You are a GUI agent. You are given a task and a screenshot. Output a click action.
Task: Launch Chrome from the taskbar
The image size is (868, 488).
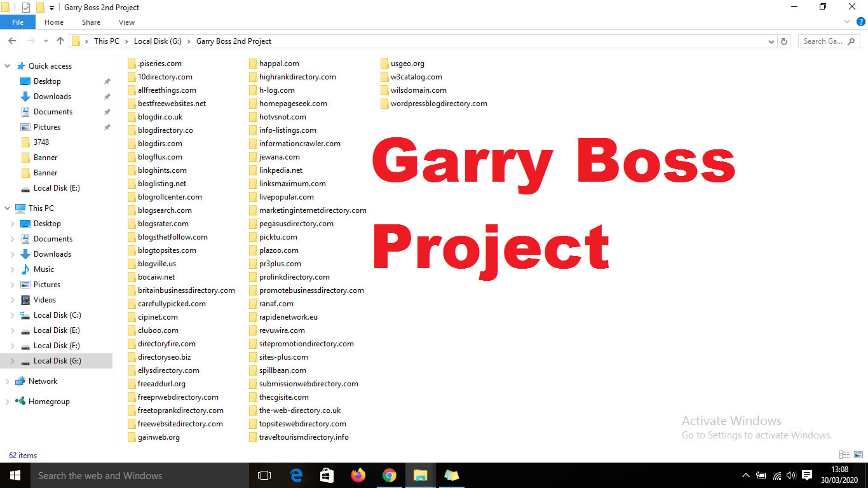tap(390, 475)
